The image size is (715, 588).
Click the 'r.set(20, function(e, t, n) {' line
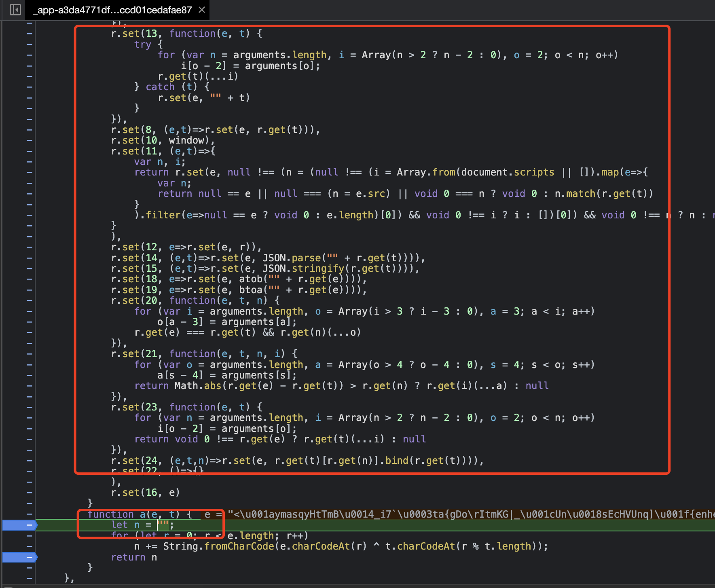195,300
